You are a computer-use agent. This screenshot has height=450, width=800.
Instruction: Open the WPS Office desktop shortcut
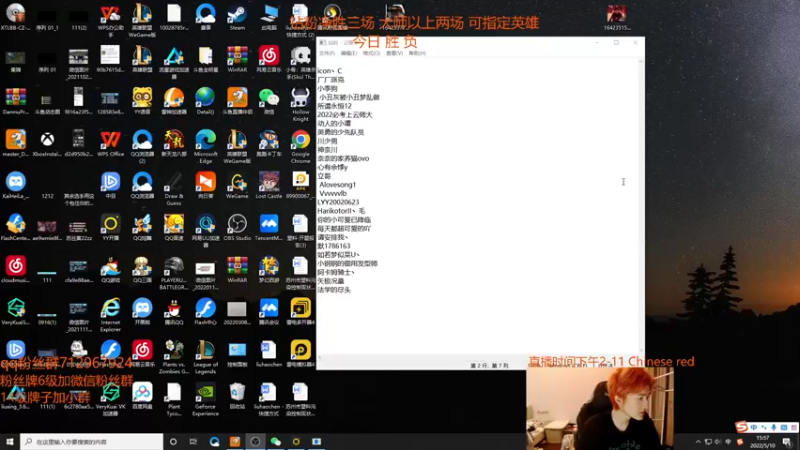click(x=110, y=143)
